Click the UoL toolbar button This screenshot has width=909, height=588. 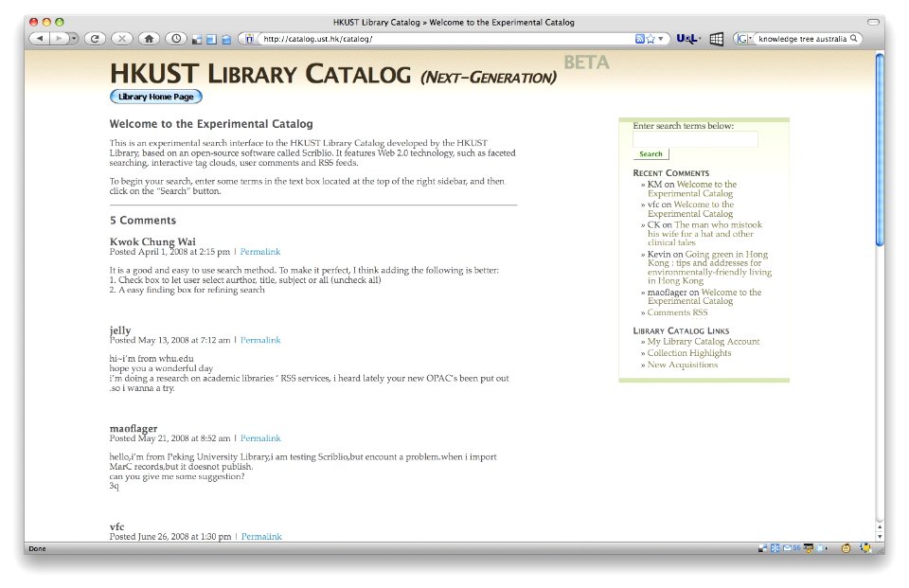pyautogui.click(x=688, y=39)
